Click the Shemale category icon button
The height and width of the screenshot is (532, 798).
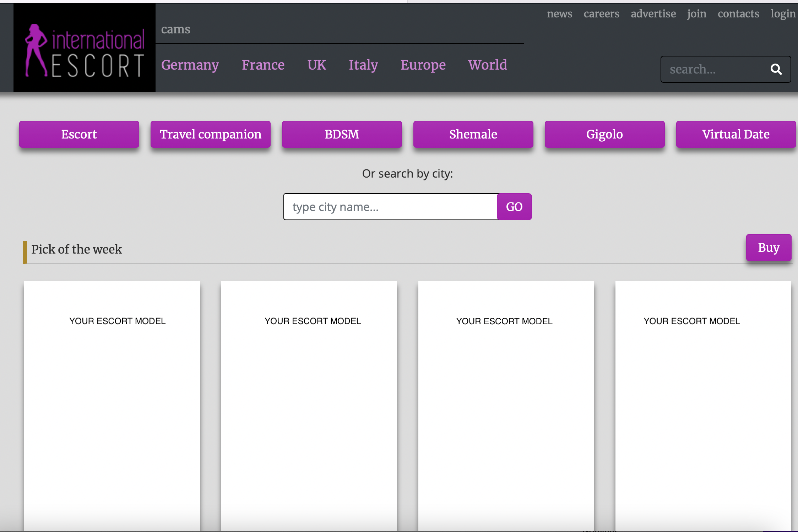pyautogui.click(x=473, y=134)
